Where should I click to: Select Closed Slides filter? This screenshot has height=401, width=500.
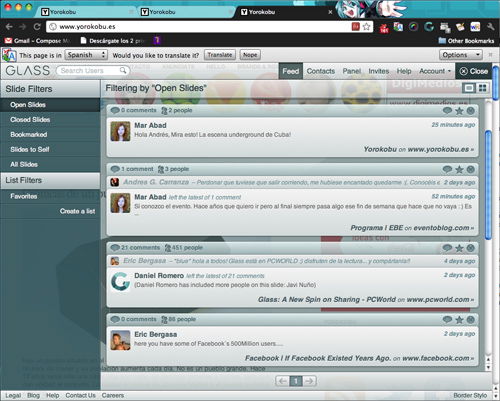(x=30, y=119)
